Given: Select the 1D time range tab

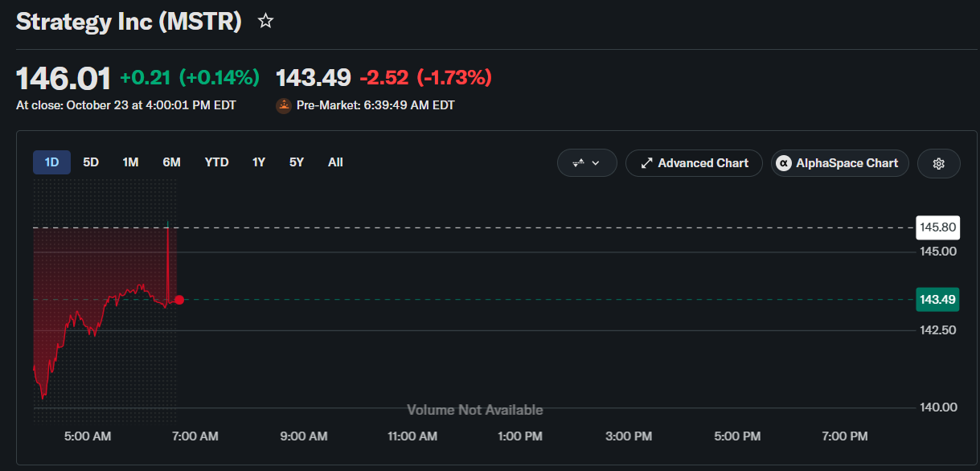Looking at the screenshot, I should [x=51, y=162].
